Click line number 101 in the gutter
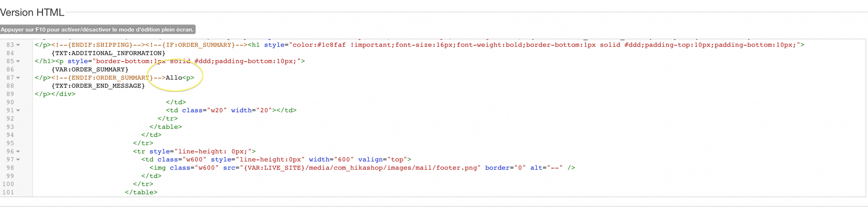This screenshot has width=868, height=208. click(8, 192)
